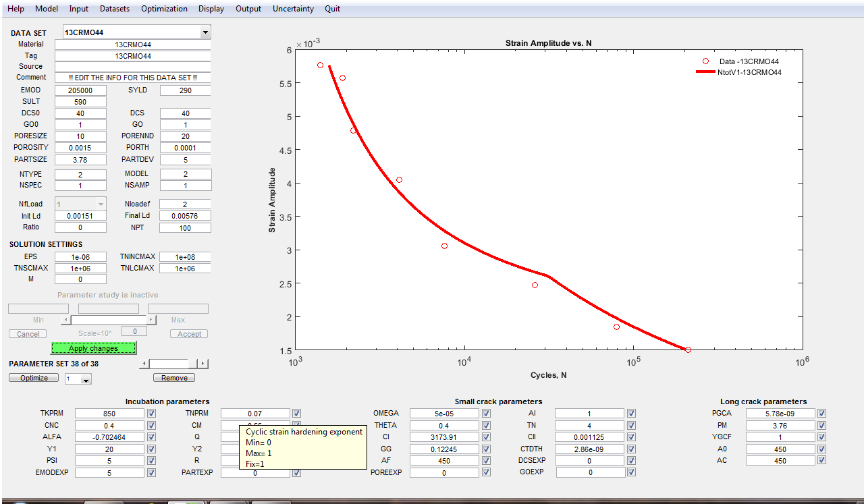Click the red circle legend marker for Data -13CRMO44
The width and height of the screenshot is (864, 504).
click(706, 61)
